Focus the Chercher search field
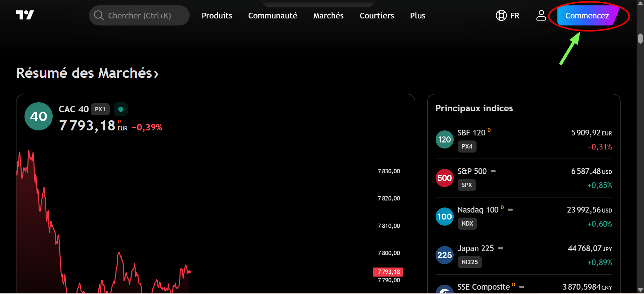The width and height of the screenshot is (644, 294). click(x=139, y=16)
